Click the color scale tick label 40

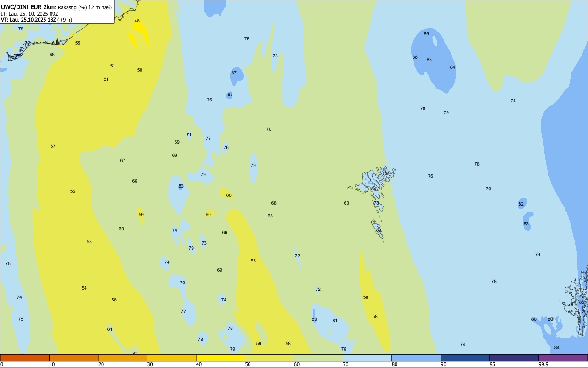198,364
